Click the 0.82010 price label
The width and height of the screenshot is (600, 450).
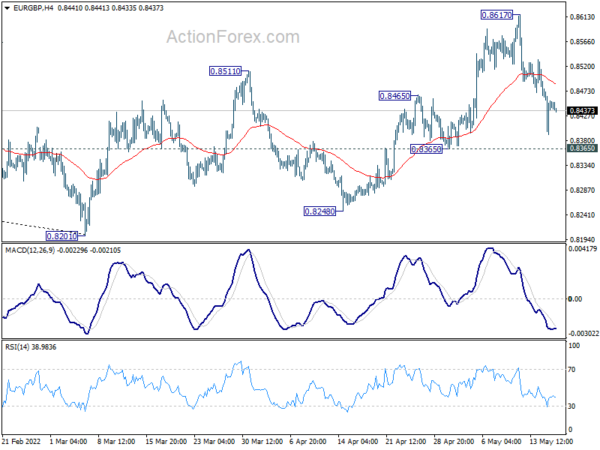coord(62,236)
